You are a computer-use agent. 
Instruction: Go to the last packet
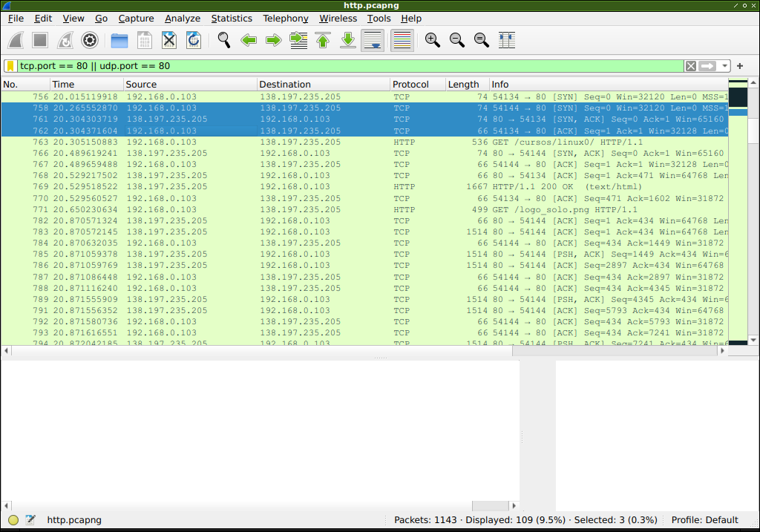(x=347, y=40)
